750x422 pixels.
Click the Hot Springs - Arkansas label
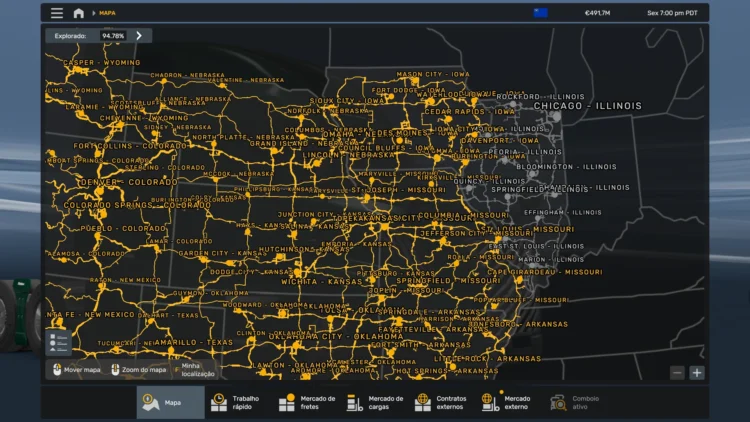(x=446, y=371)
